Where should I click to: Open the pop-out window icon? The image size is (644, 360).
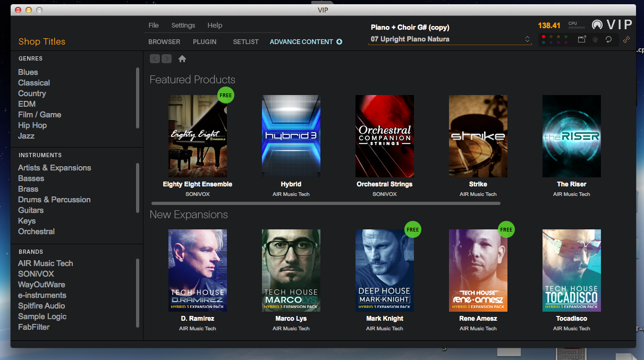coord(582,39)
